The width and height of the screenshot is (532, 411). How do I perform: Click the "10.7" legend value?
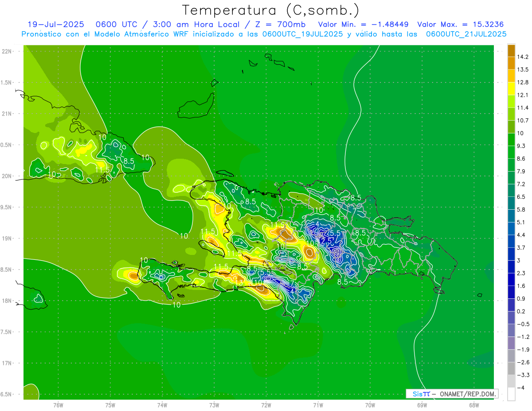(x=522, y=121)
